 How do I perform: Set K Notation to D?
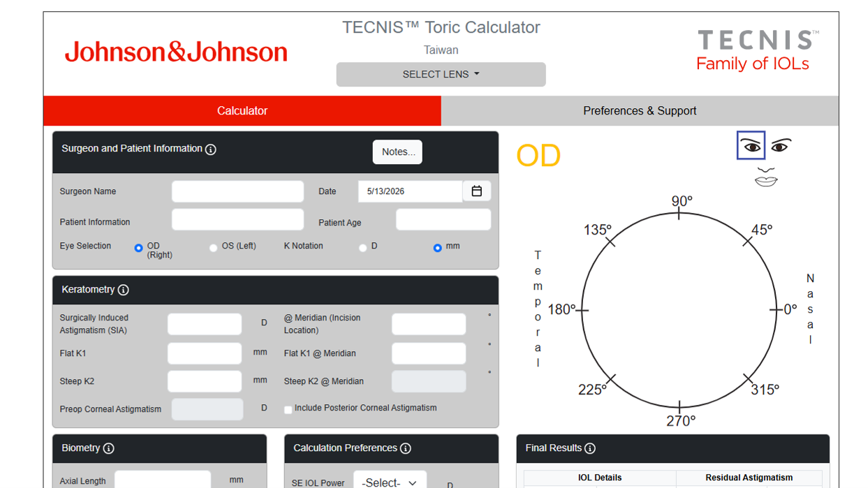click(362, 248)
